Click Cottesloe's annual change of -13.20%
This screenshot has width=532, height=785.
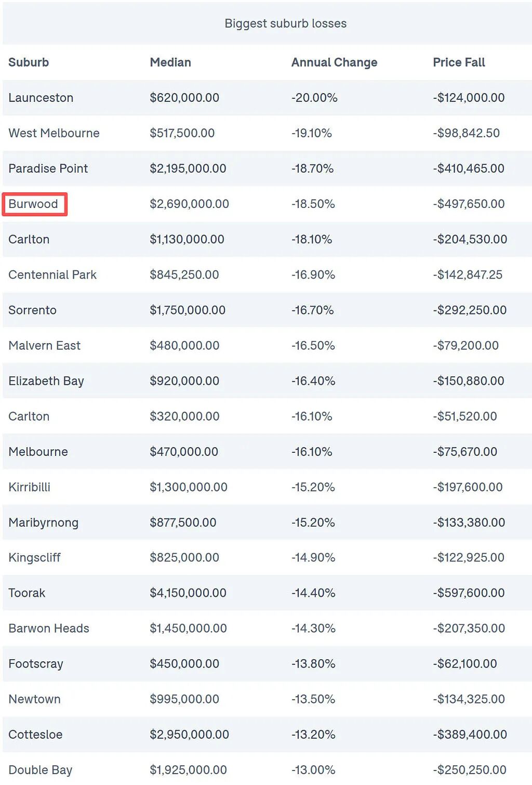313,734
